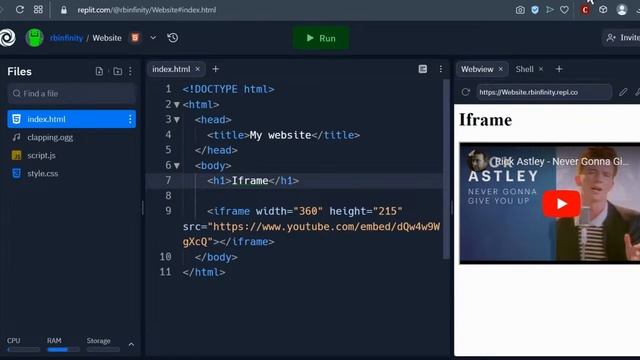This screenshot has height=360, width=640.
Task: Add a new editor tab
Action: [216, 69]
